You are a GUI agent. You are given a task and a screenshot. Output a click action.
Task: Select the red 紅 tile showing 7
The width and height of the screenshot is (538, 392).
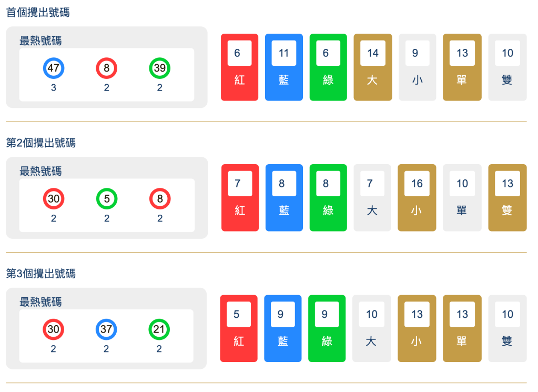[240, 198]
